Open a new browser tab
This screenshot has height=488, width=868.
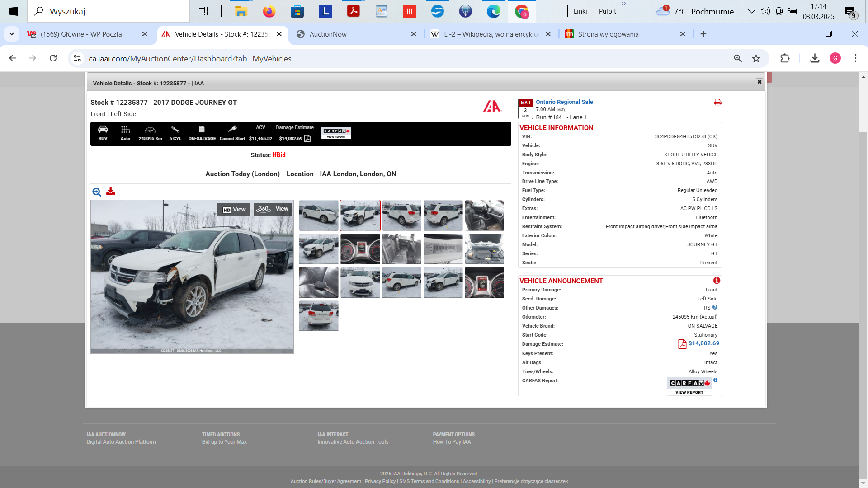tap(703, 34)
